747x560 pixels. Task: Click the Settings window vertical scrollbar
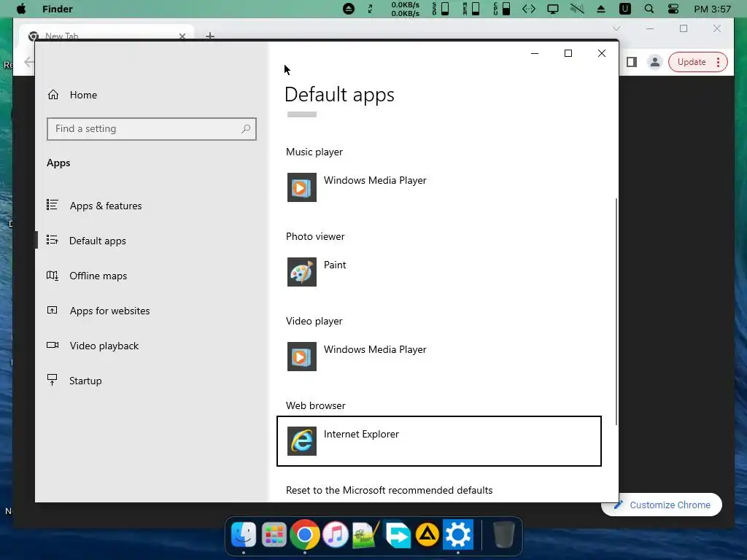pyautogui.click(x=616, y=311)
